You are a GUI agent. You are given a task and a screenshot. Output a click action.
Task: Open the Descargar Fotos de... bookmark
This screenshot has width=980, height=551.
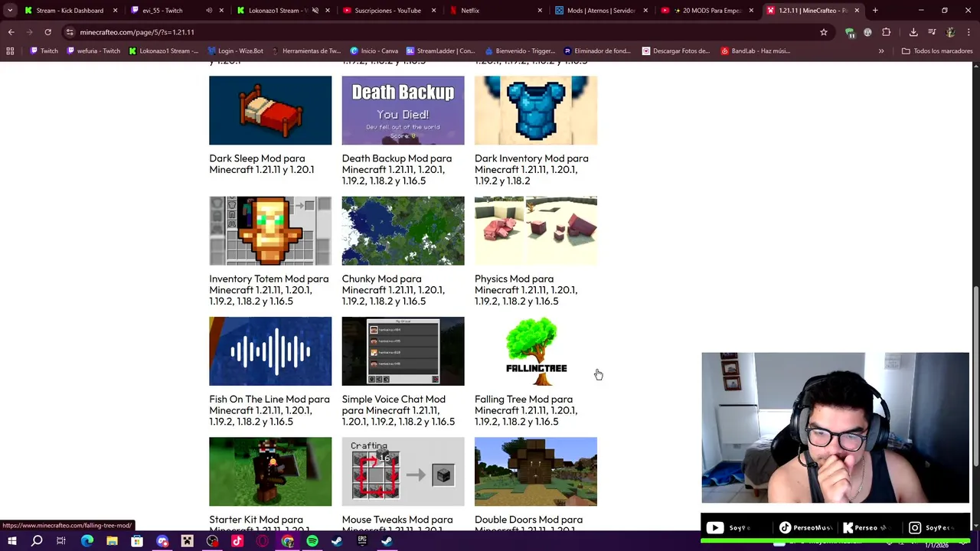(676, 51)
